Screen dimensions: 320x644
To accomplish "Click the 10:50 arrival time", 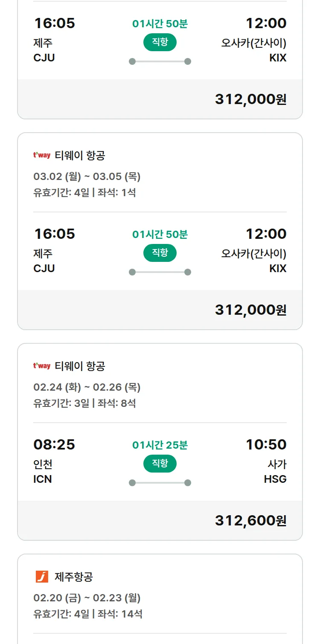I will (x=266, y=444).
